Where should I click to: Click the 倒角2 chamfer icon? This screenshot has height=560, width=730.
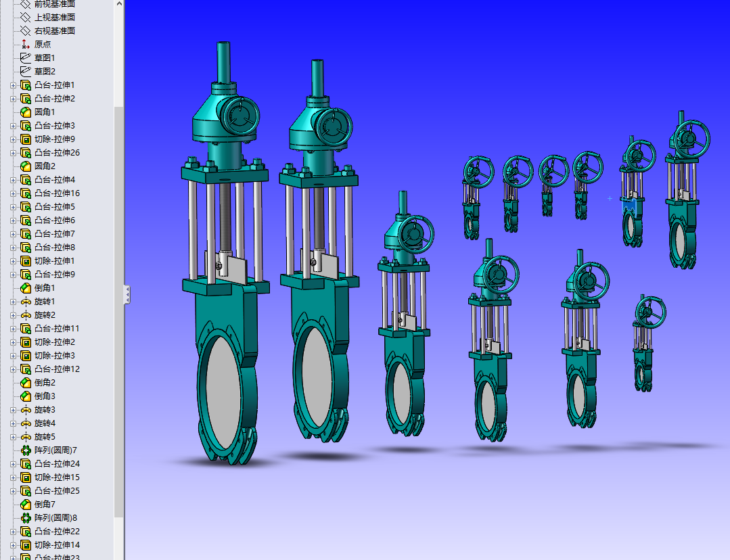pyautogui.click(x=26, y=383)
